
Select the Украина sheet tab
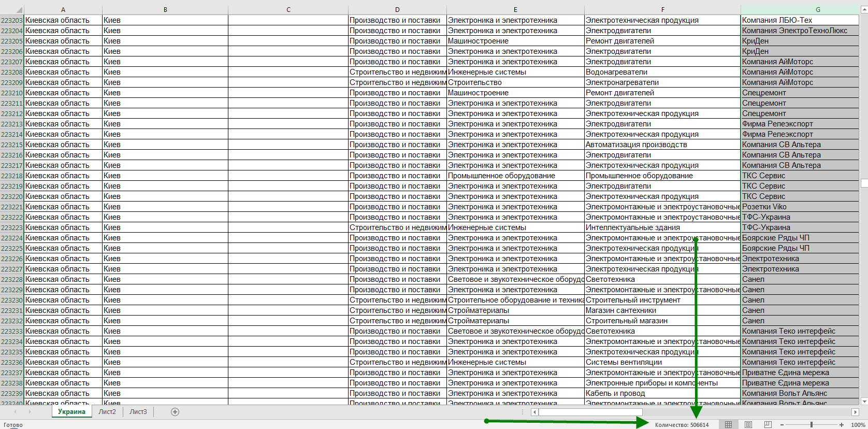pos(71,412)
